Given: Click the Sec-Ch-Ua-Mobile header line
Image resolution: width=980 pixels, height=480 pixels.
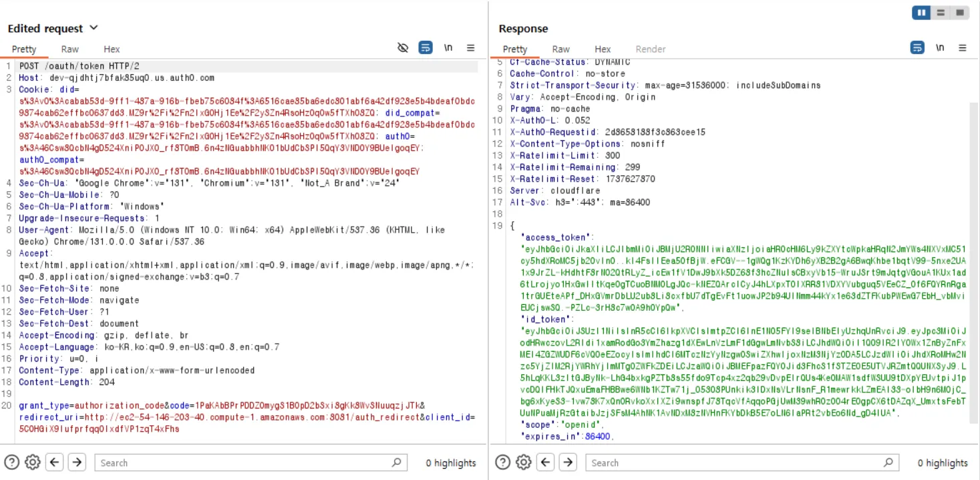Looking at the screenshot, I should (x=69, y=195).
